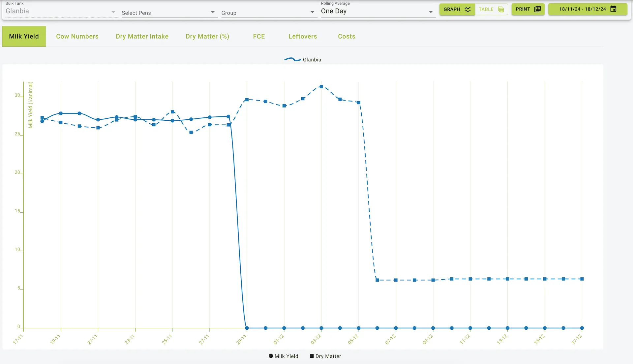View the Leftovers tab
Image resolution: width=633 pixels, height=364 pixels.
pyautogui.click(x=303, y=36)
